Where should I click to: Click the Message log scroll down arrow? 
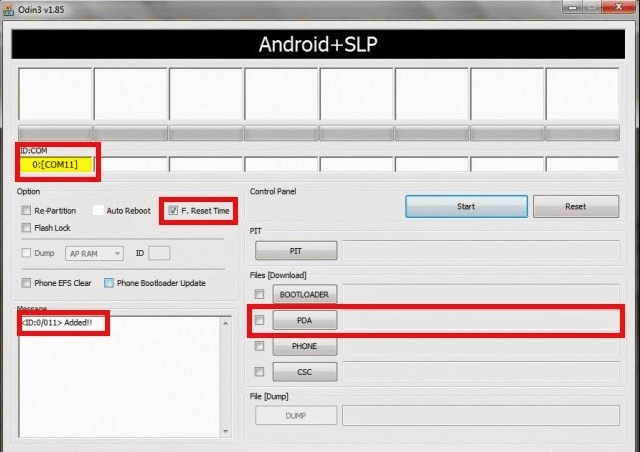click(225, 431)
